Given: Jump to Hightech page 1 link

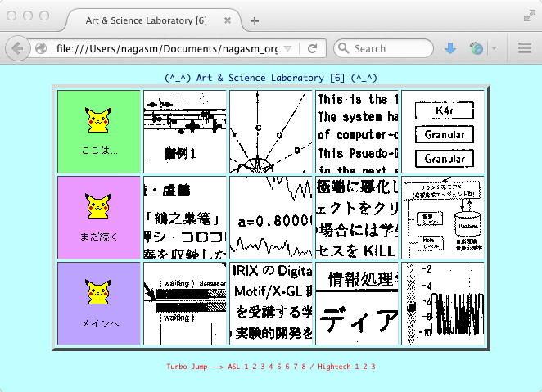Looking at the screenshot, I should pos(357,367).
